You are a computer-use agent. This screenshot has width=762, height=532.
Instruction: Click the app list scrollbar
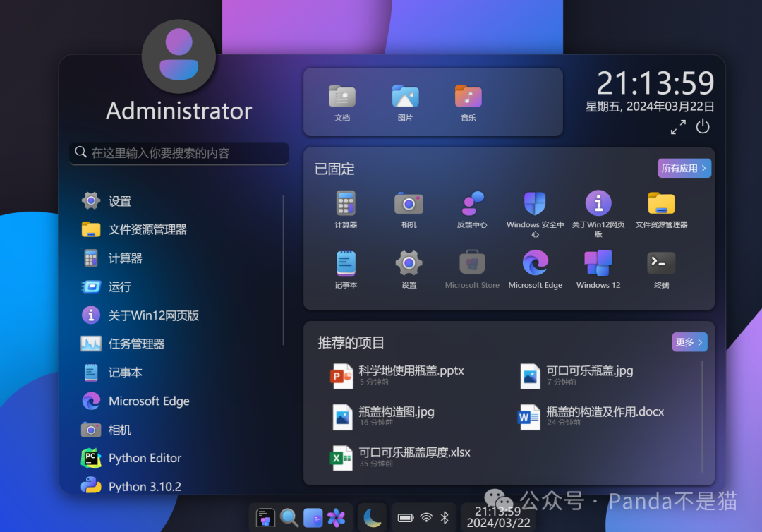click(284, 270)
